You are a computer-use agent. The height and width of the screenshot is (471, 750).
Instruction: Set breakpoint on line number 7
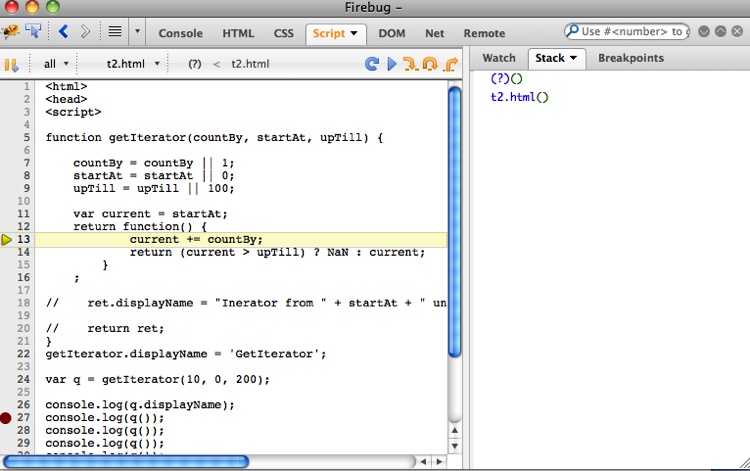(27, 163)
